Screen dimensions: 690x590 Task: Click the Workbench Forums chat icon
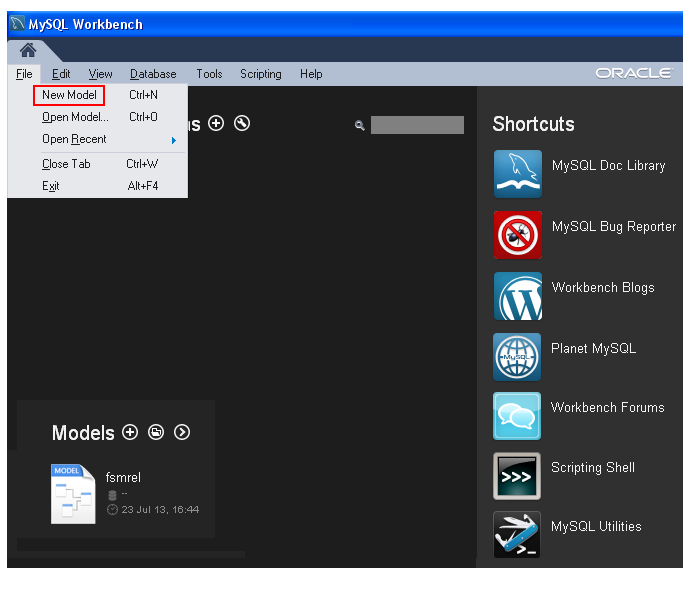click(517, 416)
